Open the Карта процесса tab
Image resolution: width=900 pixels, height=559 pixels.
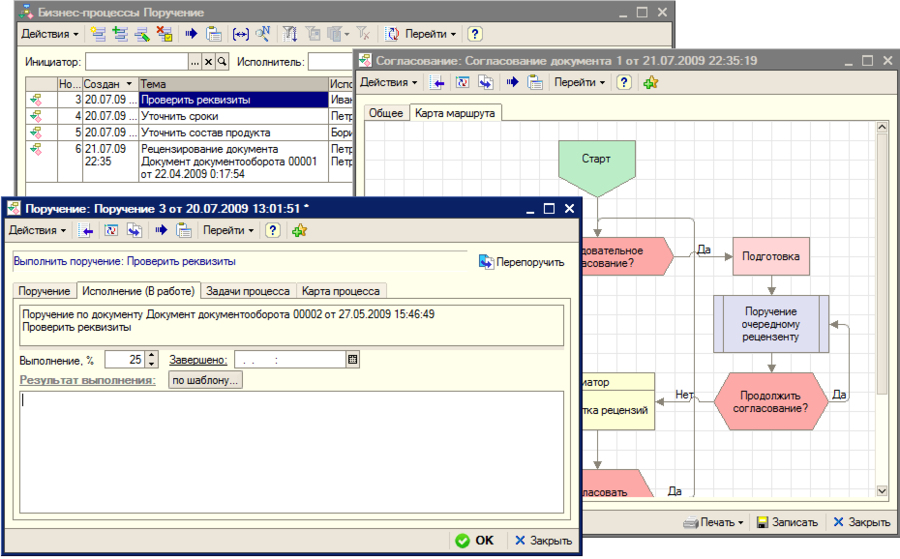click(x=340, y=291)
